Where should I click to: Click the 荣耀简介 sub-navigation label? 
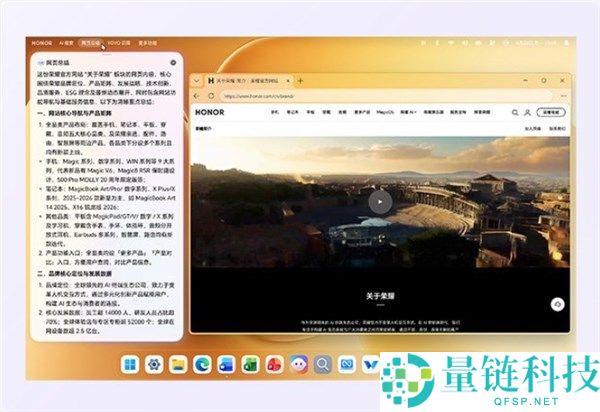tap(203, 129)
